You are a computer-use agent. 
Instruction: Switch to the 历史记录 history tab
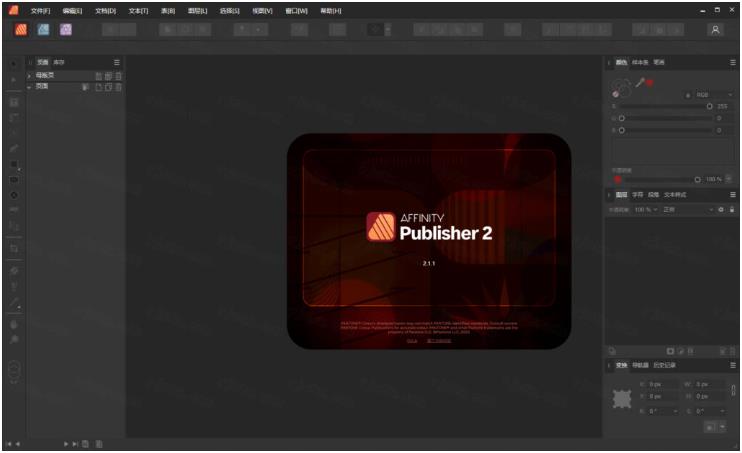pos(664,365)
